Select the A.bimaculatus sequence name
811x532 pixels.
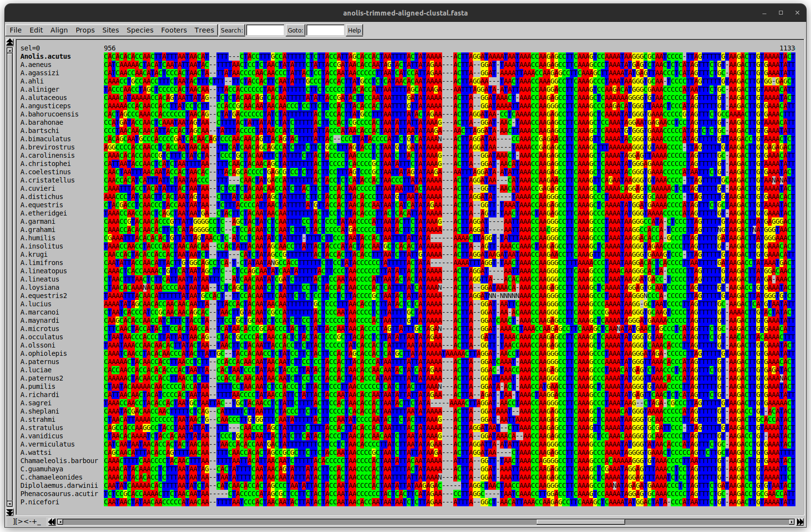coord(46,139)
